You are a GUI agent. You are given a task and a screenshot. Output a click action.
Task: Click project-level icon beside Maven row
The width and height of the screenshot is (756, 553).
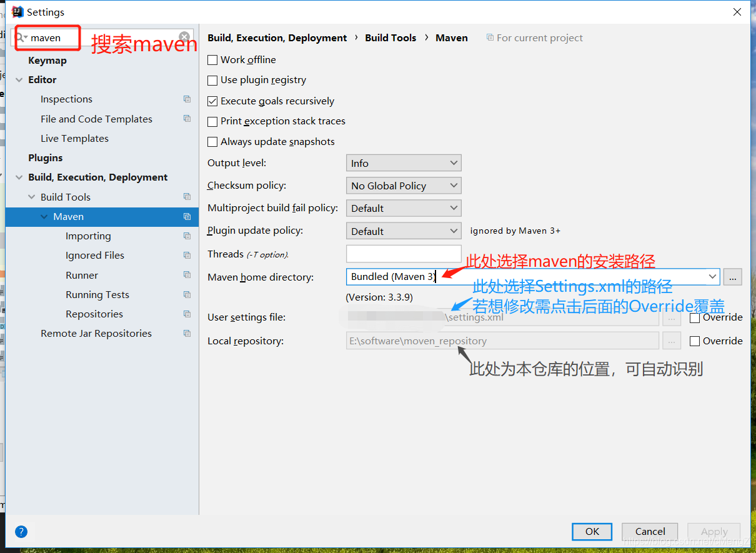pyautogui.click(x=187, y=216)
